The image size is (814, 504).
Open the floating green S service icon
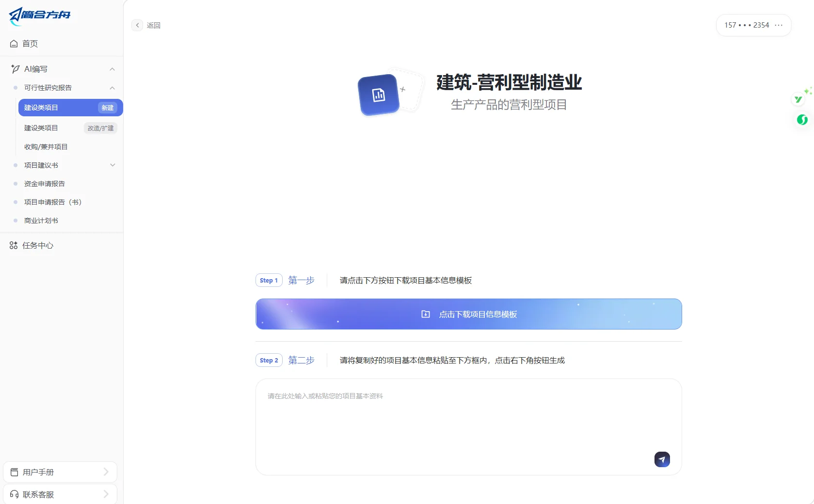point(802,120)
